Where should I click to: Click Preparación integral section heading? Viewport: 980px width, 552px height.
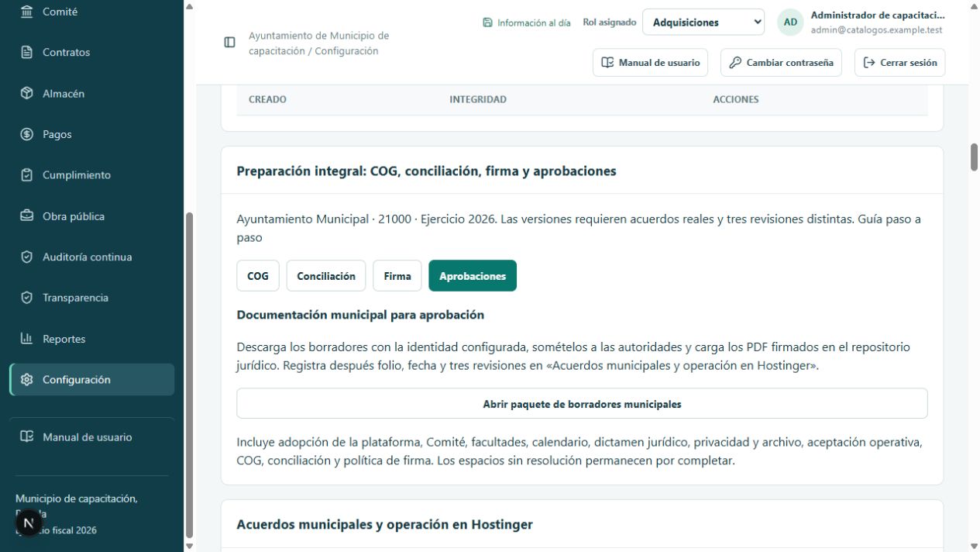pos(426,171)
